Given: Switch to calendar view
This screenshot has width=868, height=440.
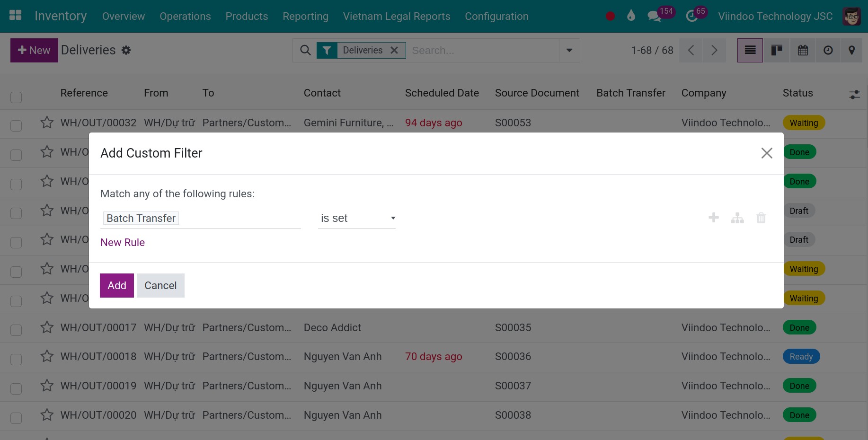Looking at the screenshot, I should [803, 50].
